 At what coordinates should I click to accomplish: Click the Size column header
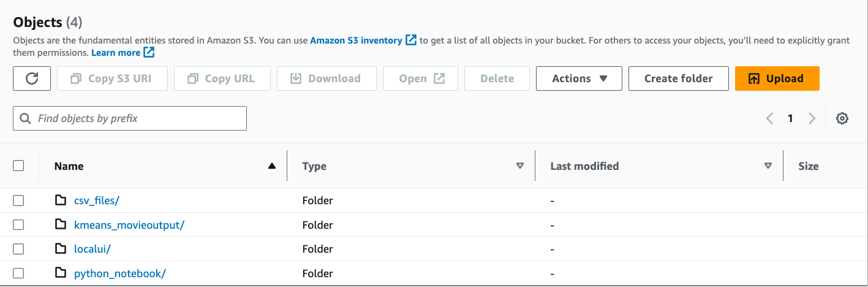(x=809, y=166)
